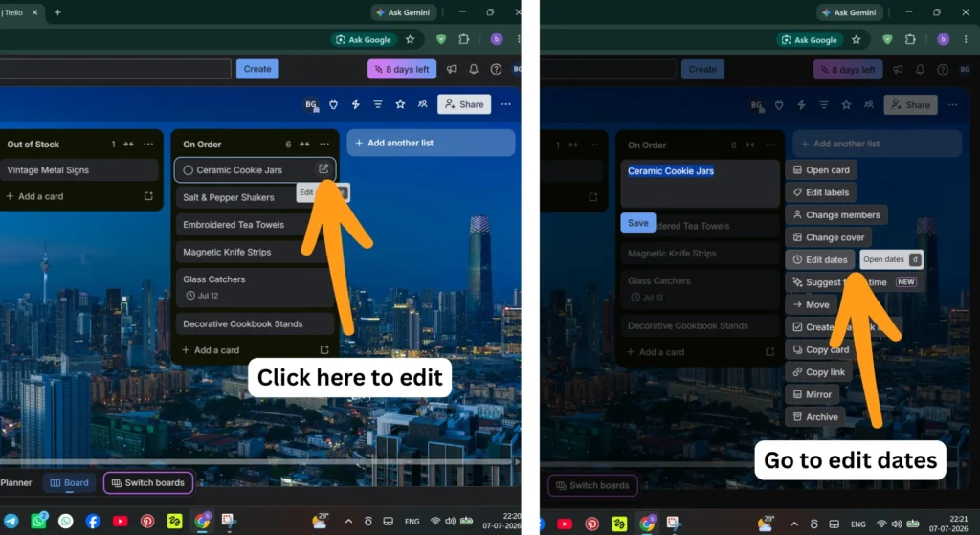980x535 pixels.
Task: Select Change members in quick edit menu
Action: tap(836, 215)
